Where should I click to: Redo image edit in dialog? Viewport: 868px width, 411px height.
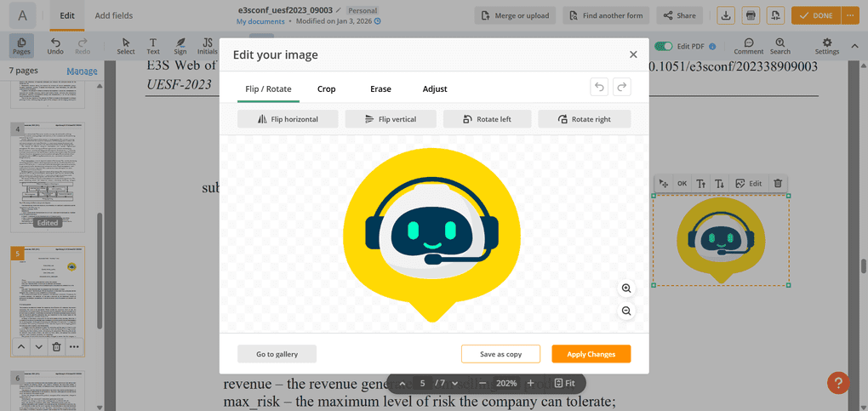click(x=622, y=87)
